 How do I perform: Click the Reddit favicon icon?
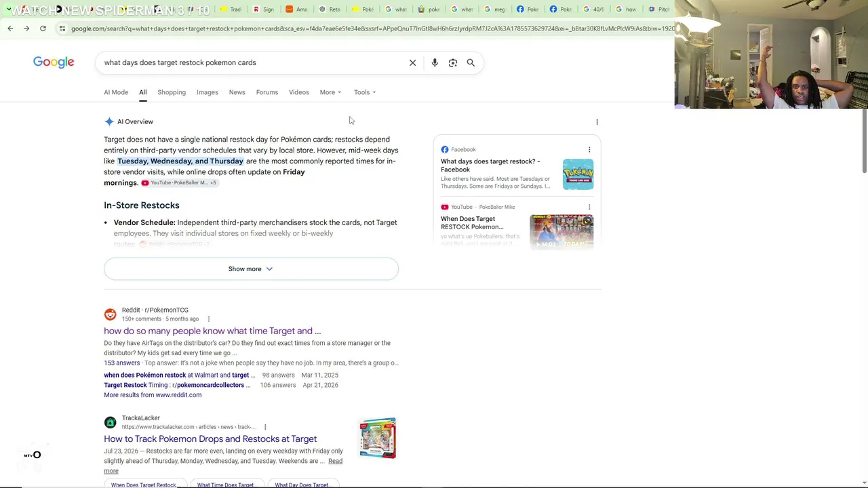[x=110, y=314]
